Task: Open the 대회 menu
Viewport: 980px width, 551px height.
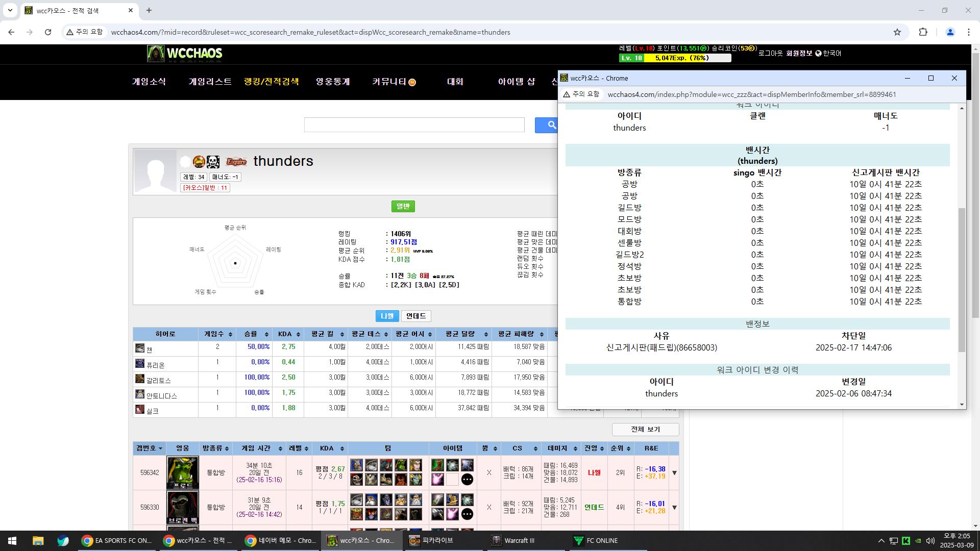Action: (x=455, y=82)
